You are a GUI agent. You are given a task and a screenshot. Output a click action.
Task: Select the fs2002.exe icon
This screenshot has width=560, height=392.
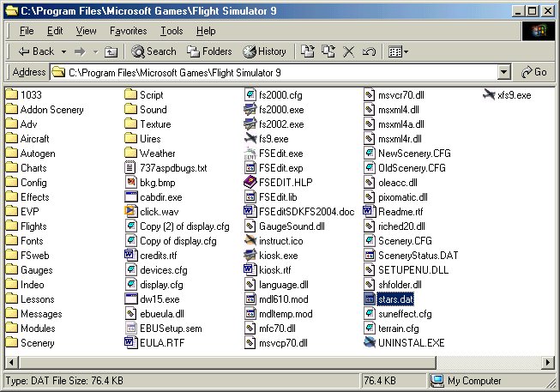250,124
